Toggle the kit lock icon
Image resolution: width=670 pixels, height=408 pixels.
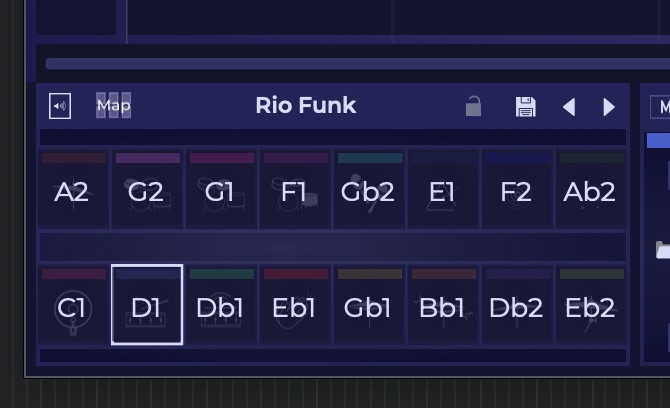(474, 106)
